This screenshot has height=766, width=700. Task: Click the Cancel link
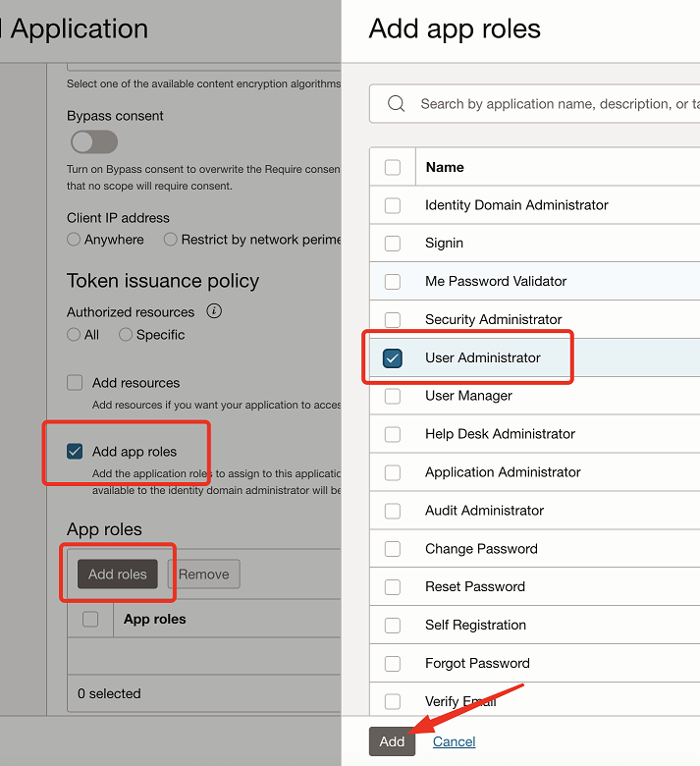click(454, 741)
